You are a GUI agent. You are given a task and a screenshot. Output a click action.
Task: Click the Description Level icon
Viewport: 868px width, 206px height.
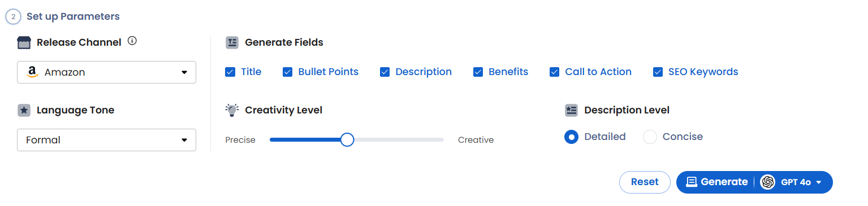571,110
